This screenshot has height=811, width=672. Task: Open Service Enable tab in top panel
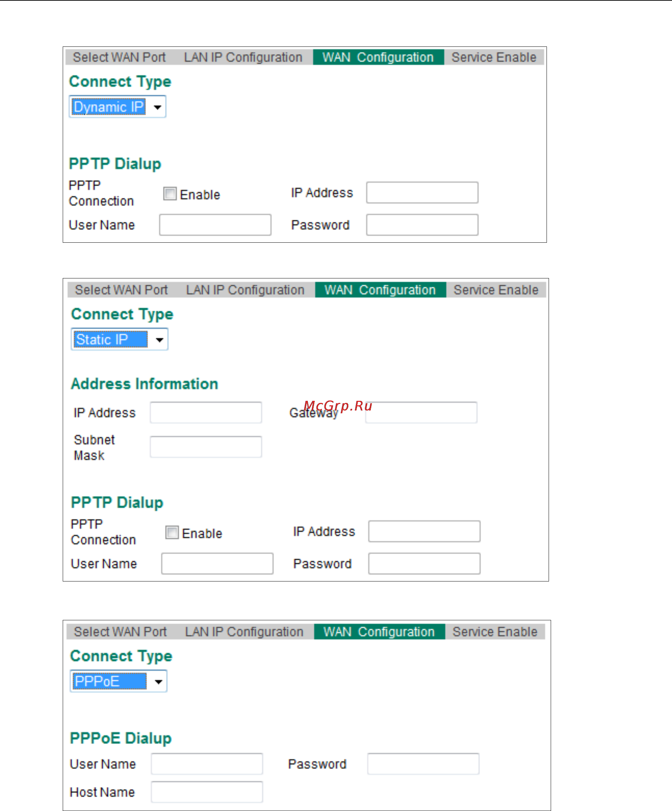pyautogui.click(x=494, y=57)
